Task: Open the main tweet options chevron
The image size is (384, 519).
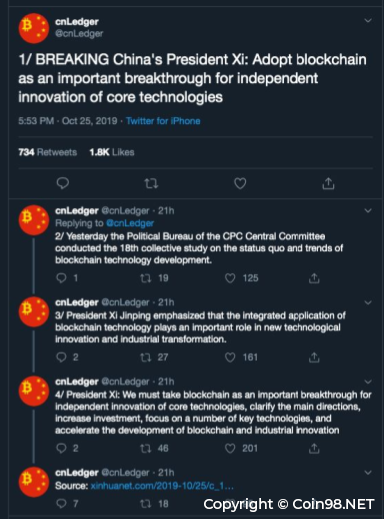Action: [368, 21]
